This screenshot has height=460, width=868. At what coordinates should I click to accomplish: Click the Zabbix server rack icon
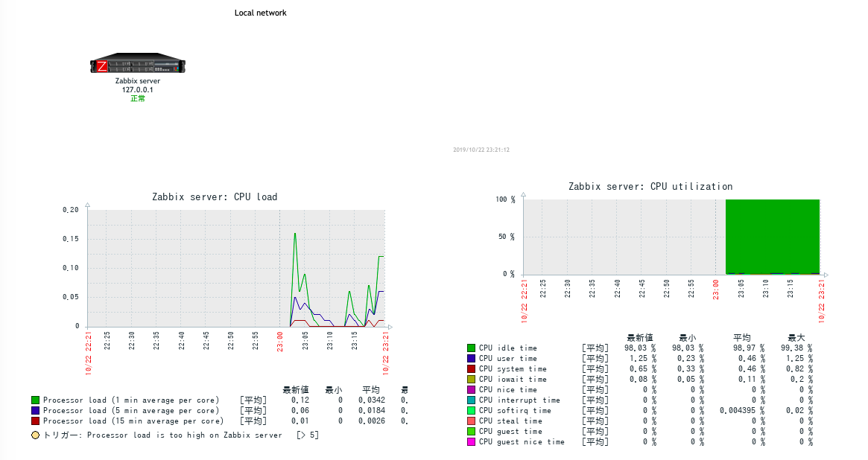[137, 64]
